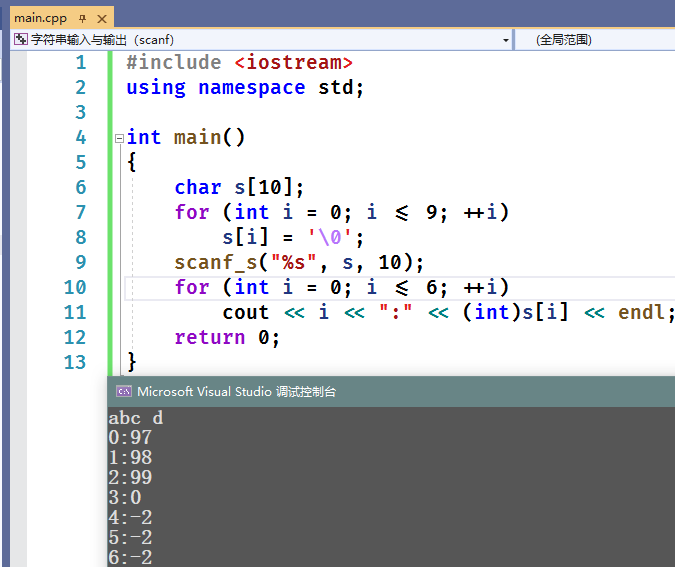
Task: Collapse the main() function block
Action: tap(119, 138)
